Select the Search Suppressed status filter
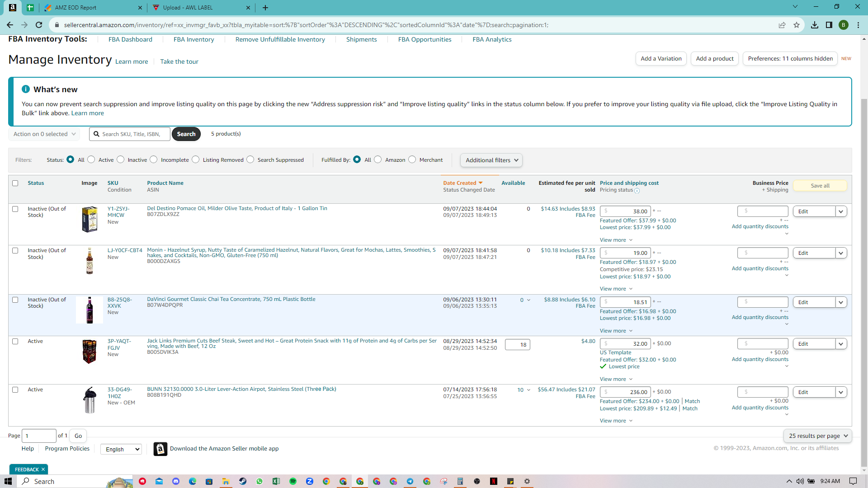Viewport: 868px width, 488px height. (250, 160)
